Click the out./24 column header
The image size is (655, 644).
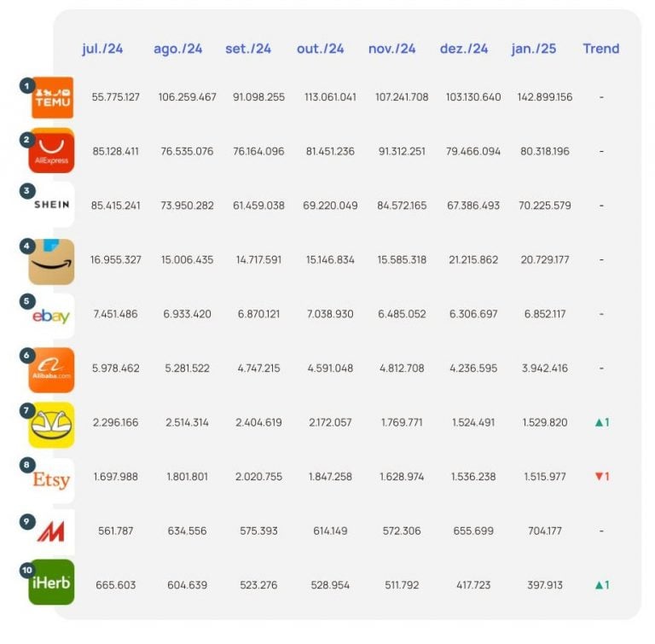click(320, 49)
